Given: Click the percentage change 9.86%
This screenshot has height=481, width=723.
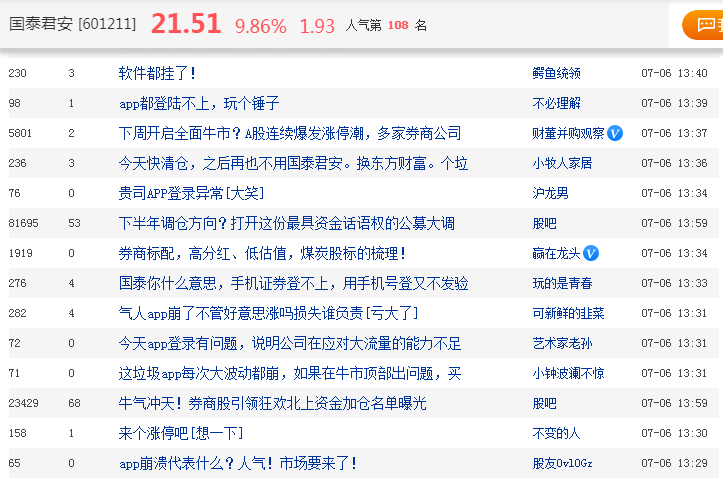Looking at the screenshot, I should coord(261,26).
